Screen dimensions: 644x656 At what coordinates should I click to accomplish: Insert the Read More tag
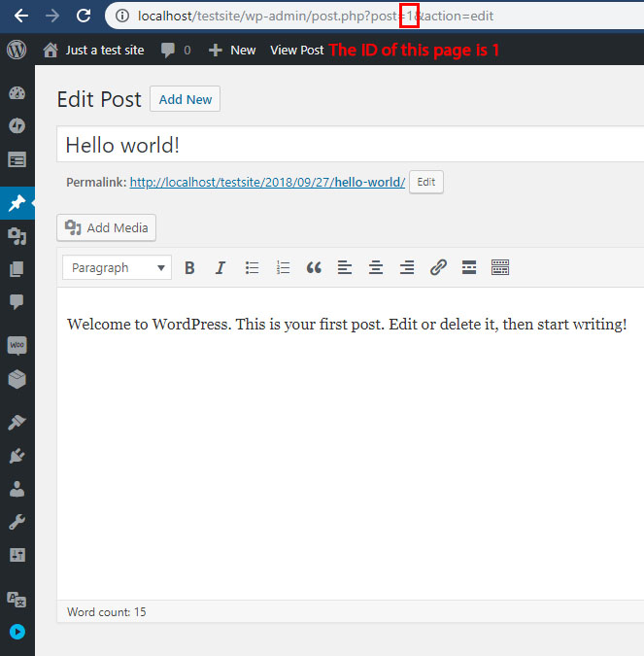469,267
